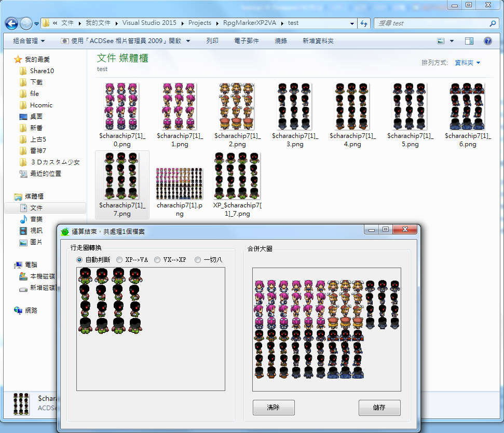Click Visual Studio 2015 in the breadcrumb path
504x433 pixels.
(149, 23)
